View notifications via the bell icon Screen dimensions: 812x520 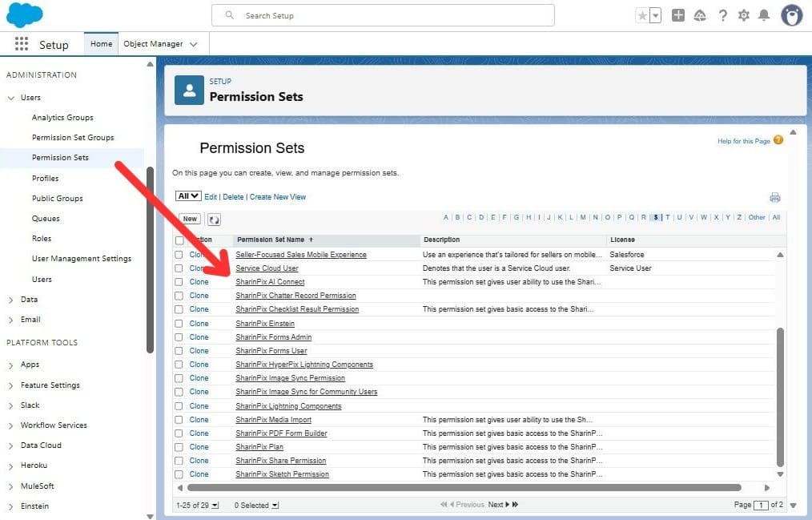point(766,15)
